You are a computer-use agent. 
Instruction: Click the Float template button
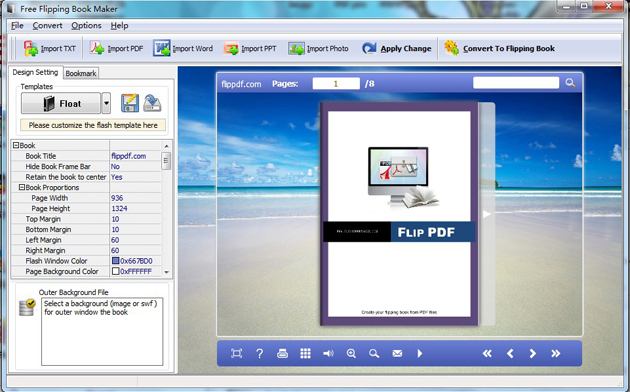[x=61, y=104]
